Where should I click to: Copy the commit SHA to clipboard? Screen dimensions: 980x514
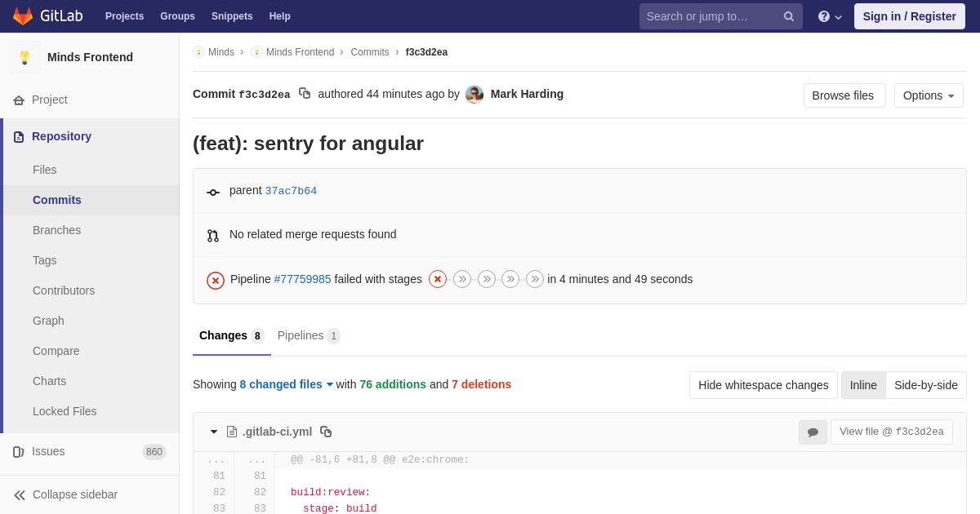coord(305,94)
